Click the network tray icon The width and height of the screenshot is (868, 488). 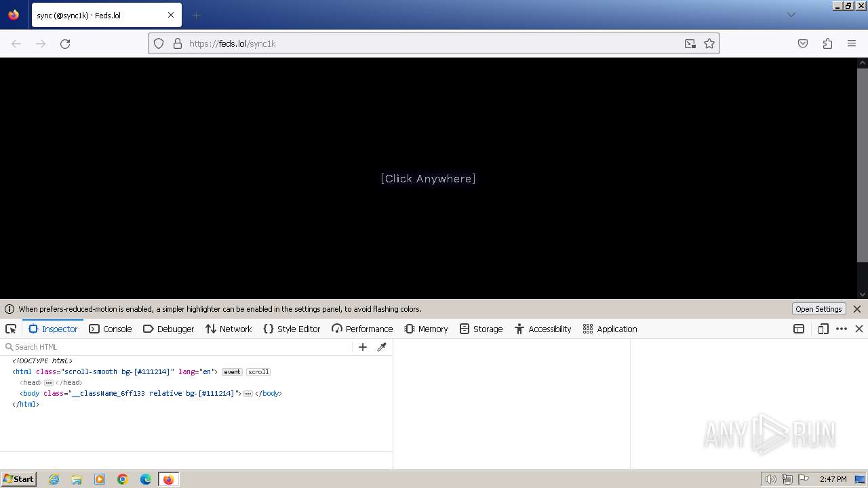(787, 479)
